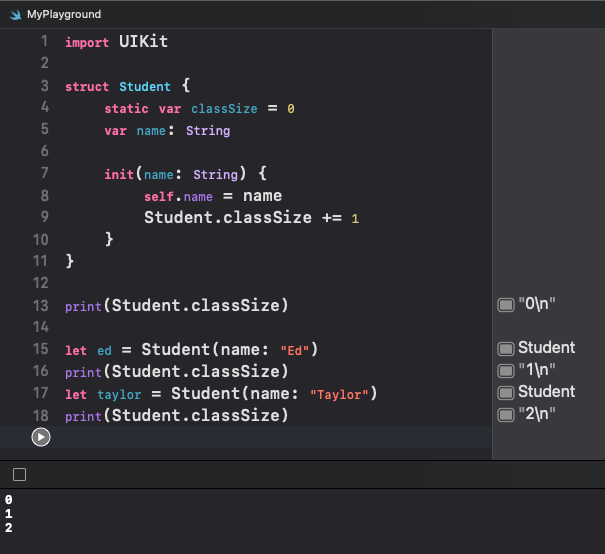The height and width of the screenshot is (554, 605).
Task: Click the "Taylor" string literal
Action: coord(339,395)
